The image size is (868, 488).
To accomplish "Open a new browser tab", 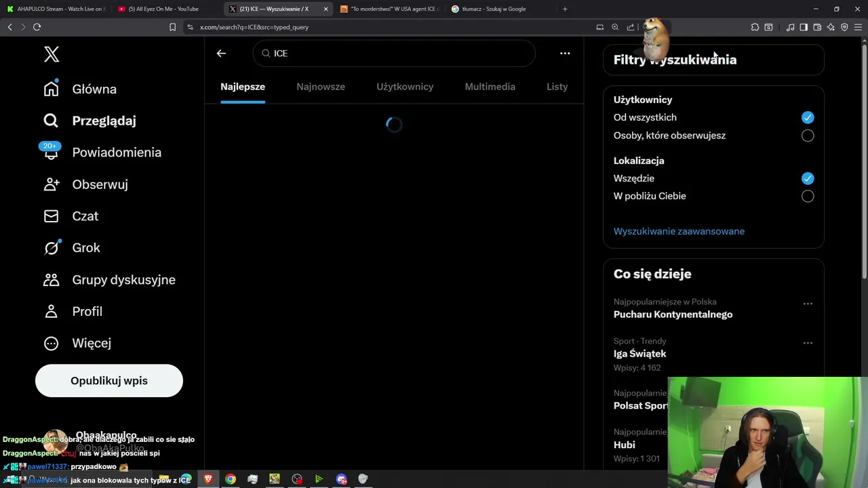I will click(x=565, y=9).
